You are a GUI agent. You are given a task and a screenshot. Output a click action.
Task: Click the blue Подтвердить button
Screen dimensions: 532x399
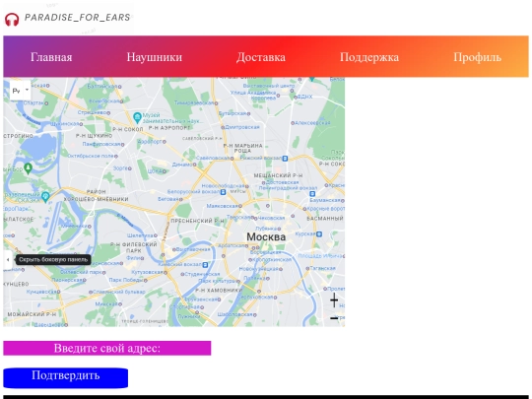tap(65, 377)
